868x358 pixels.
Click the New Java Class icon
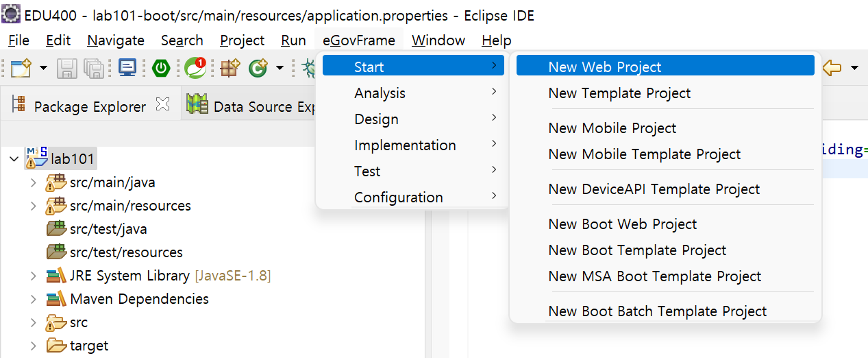[x=258, y=67]
